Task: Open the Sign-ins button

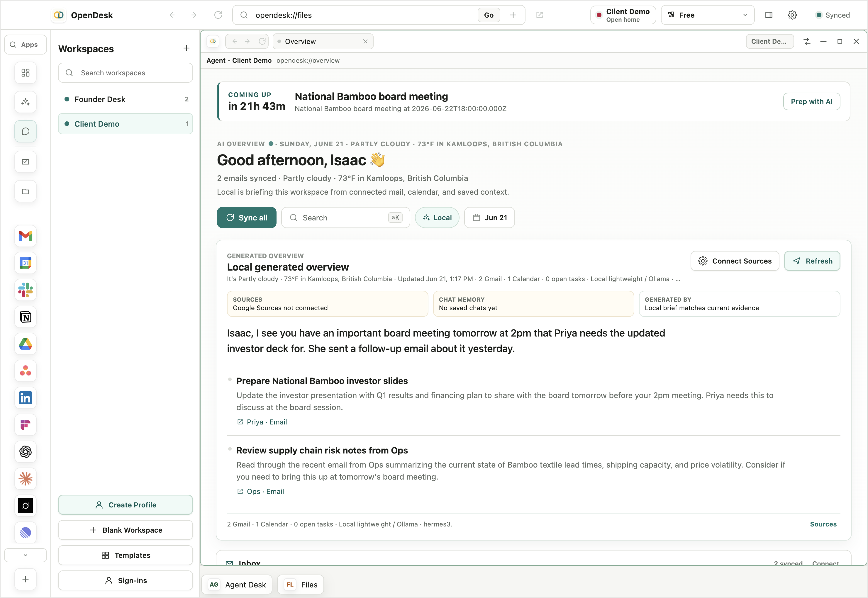Action: (126, 580)
